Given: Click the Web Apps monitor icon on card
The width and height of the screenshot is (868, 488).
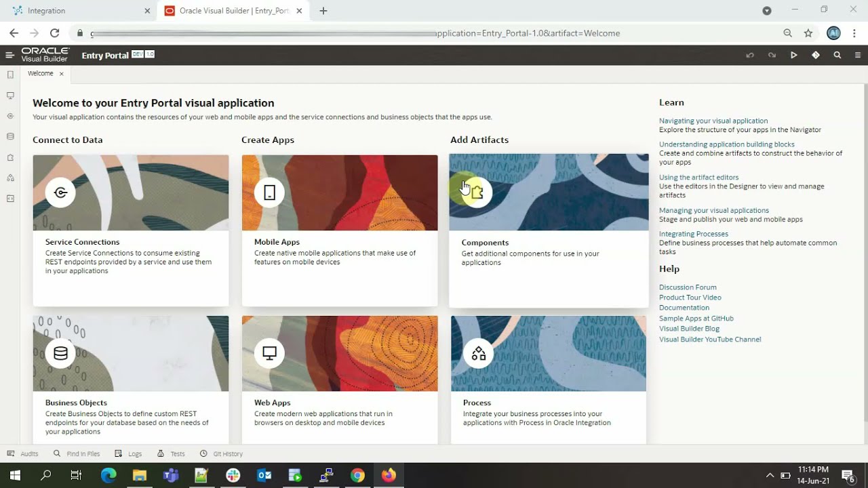Looking at the screenshot, I should (269, 353).
